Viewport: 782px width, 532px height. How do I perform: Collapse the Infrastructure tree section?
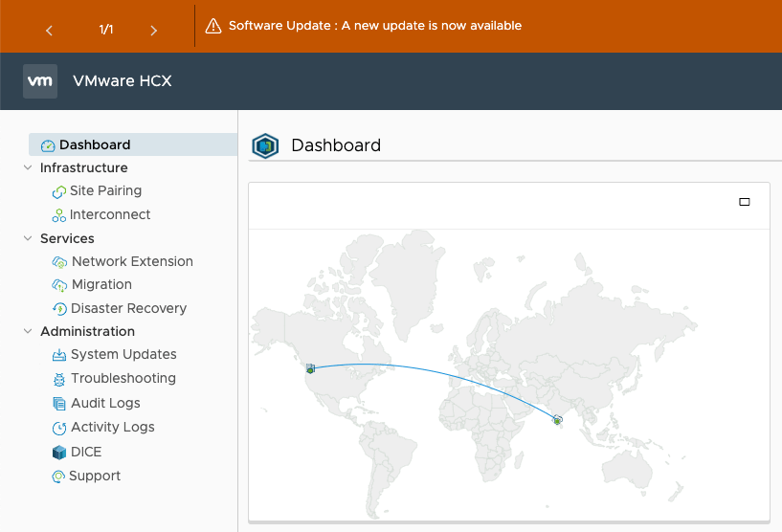(x=27, y=168)
